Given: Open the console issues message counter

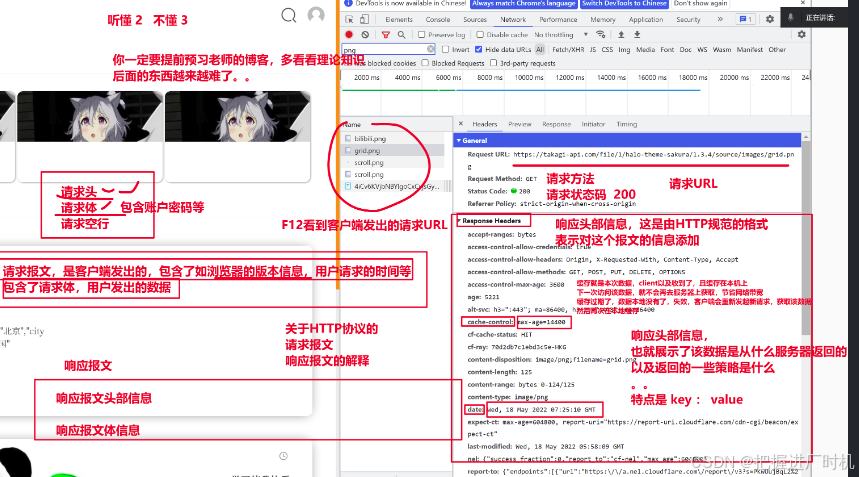Looking at the screenshot, I should coord(746,19).
